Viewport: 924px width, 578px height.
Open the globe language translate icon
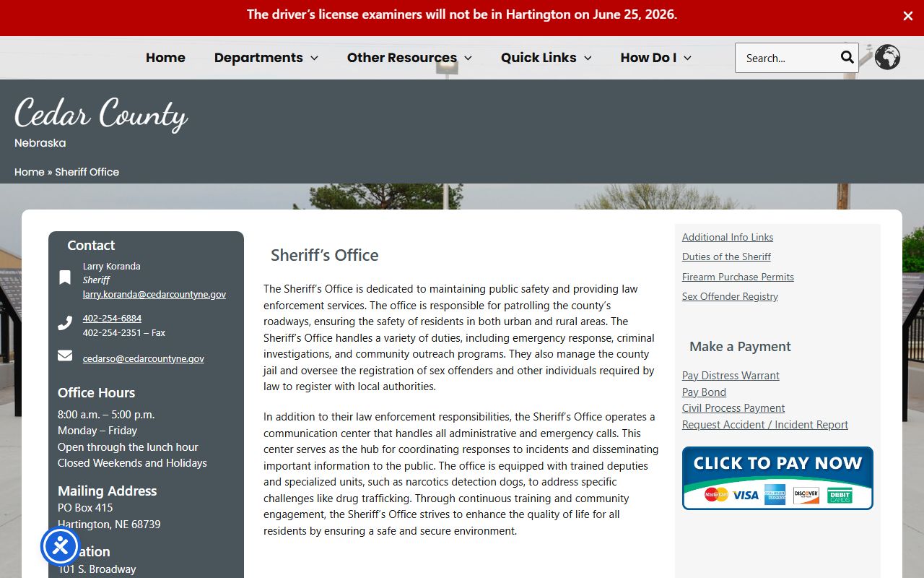click(887, 57)
